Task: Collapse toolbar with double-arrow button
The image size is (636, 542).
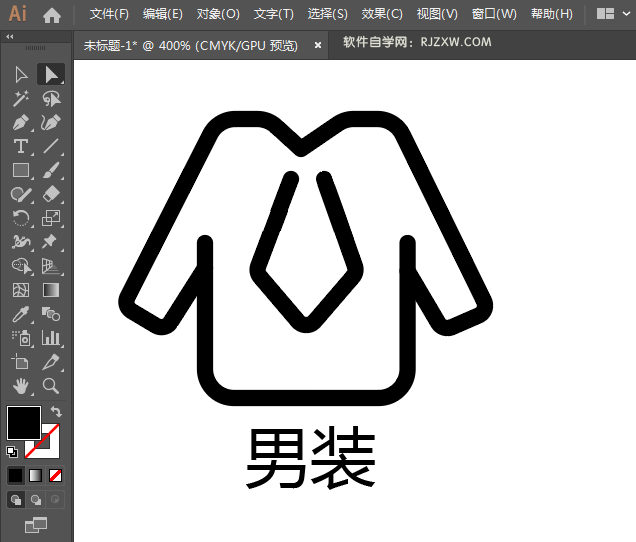Action: point(10,37)
